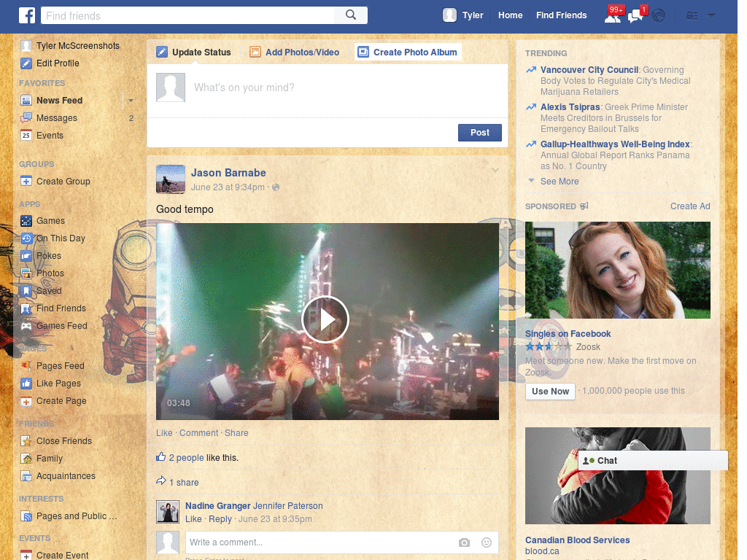Click Home in the top navigation

click(510, 15)
